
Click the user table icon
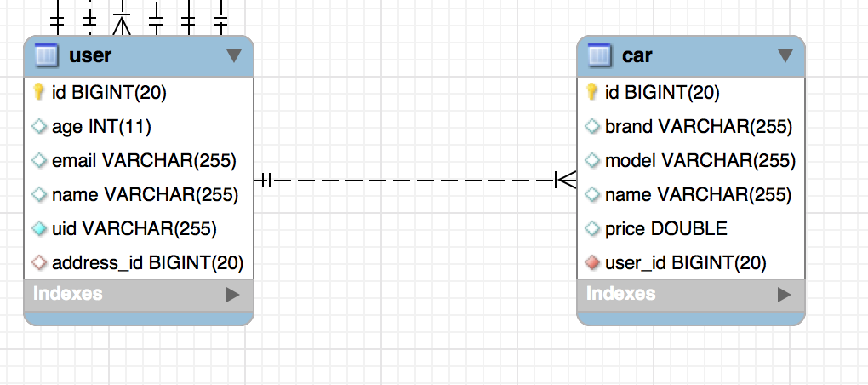coord(47,56)
